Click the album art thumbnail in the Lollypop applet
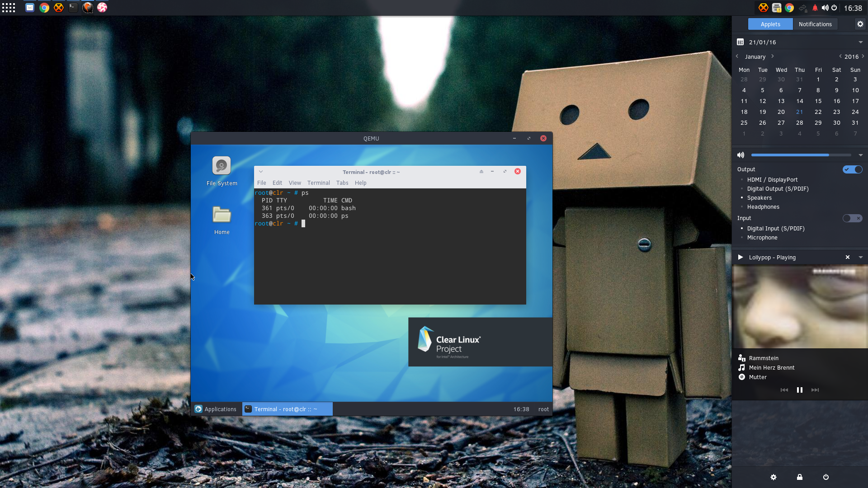 click(800, 307)
